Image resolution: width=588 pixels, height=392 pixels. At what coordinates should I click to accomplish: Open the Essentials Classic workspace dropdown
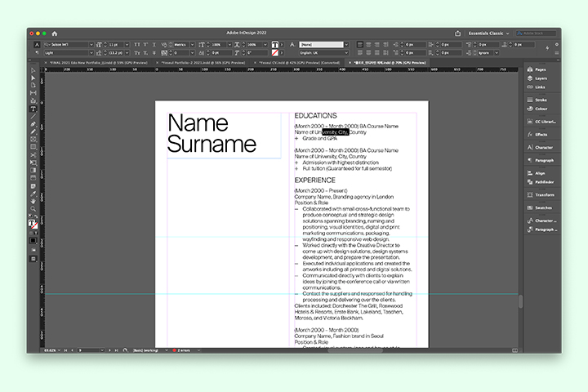pos(488,33)
